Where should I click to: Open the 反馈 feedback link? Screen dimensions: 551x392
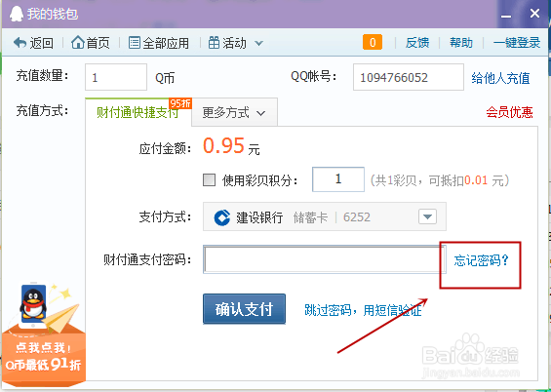click(x=417, y=43)
